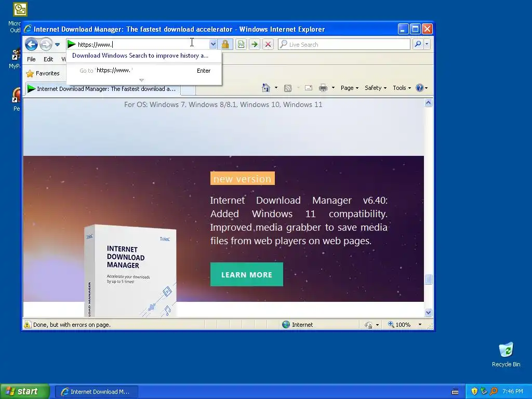Open the Favorites star button
The width and height of the screenshot is (532, 399).
pos(43,73)
